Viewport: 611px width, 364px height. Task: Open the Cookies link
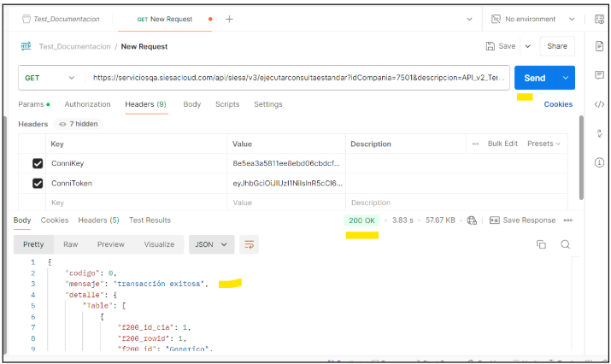tap(558, 104)
